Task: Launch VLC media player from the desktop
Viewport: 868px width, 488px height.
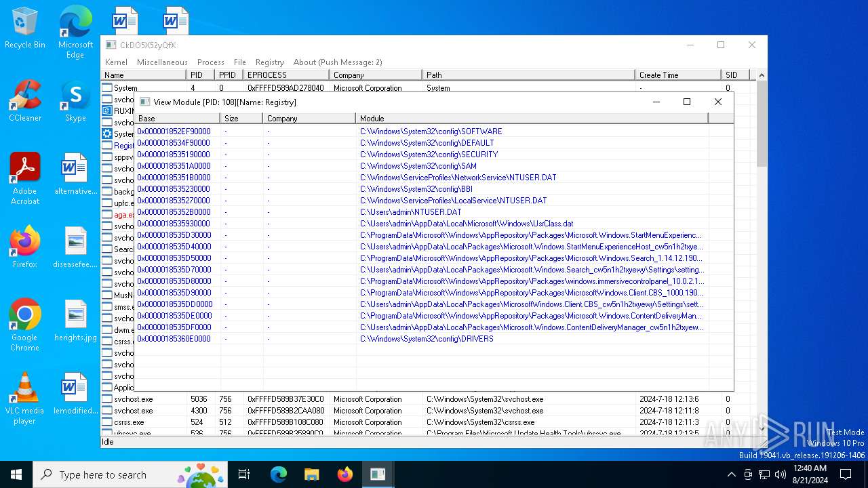Action: 25,399
